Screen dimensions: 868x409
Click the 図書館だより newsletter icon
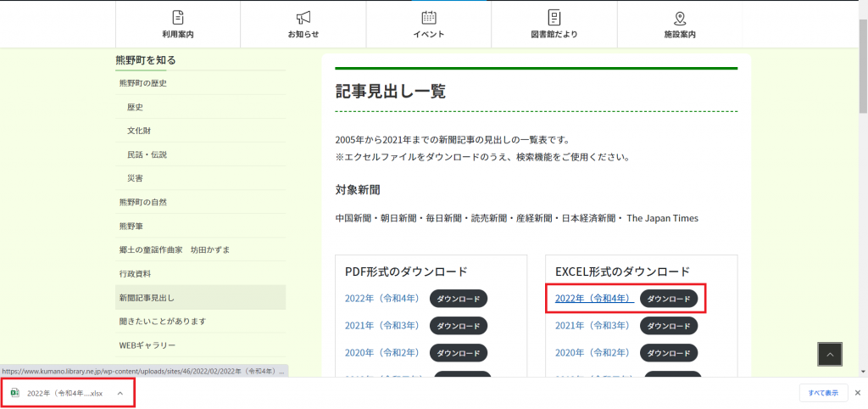(x=554, y=17)
